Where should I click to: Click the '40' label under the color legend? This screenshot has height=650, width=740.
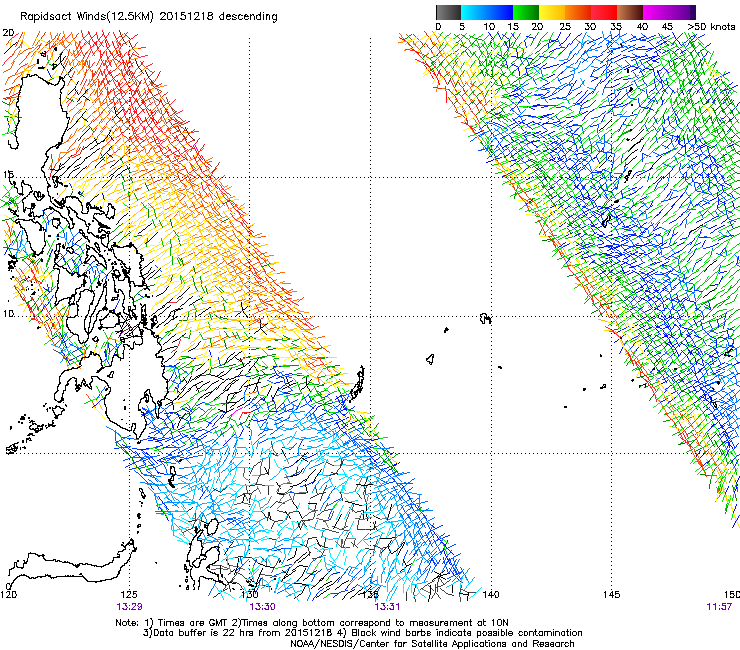point(642,27)
